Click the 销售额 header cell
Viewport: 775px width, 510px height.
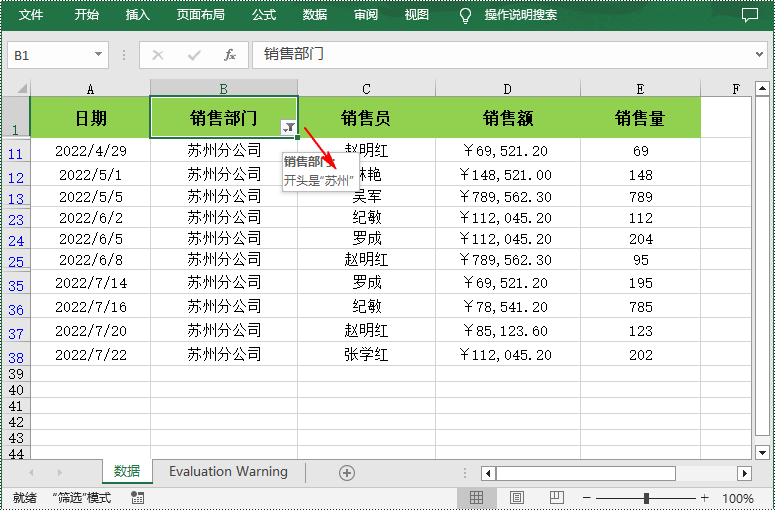[x=508, y=118]
